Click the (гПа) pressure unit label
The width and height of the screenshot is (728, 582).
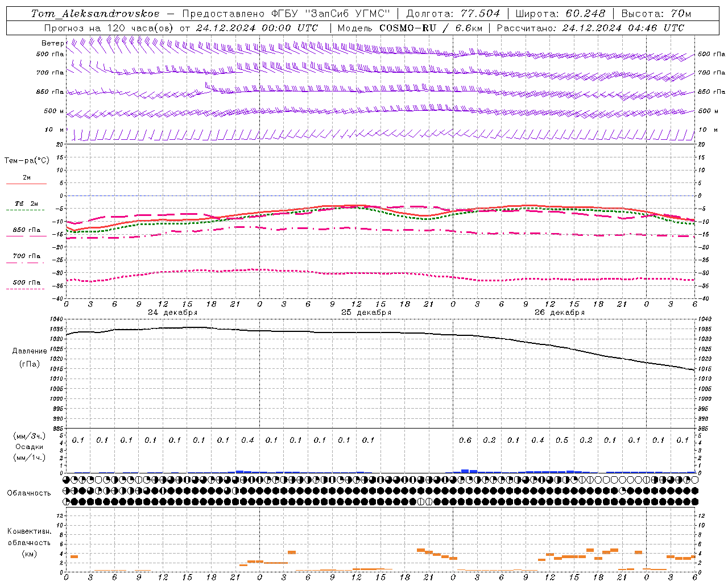[x=30, y=364]
